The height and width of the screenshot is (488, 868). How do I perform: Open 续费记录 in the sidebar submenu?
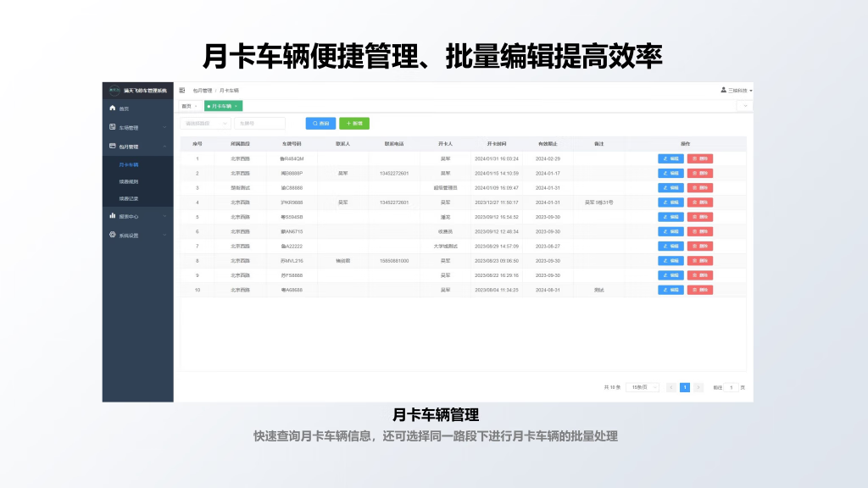(x=129, y=198)
